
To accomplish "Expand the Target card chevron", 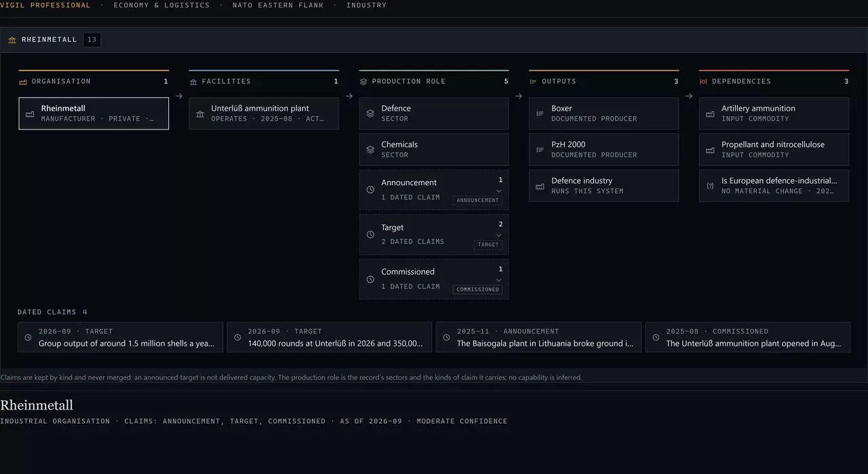I will tap(499, 236).
